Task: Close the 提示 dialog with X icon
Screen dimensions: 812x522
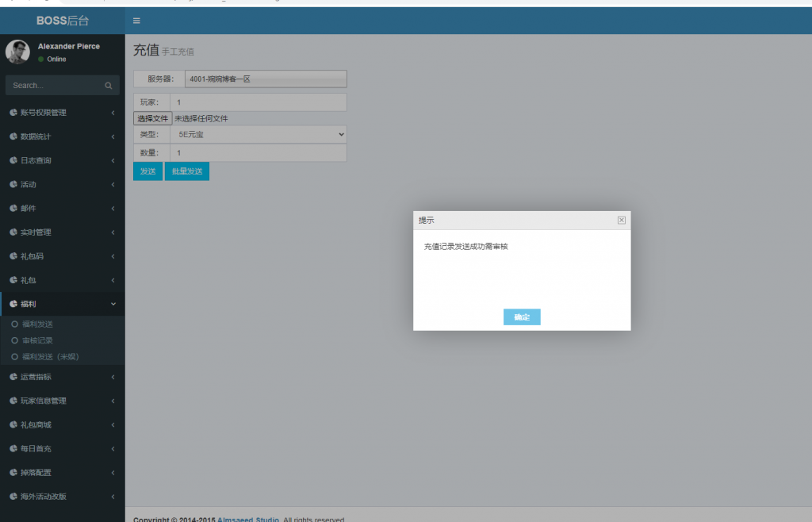Action: point(621,221)
